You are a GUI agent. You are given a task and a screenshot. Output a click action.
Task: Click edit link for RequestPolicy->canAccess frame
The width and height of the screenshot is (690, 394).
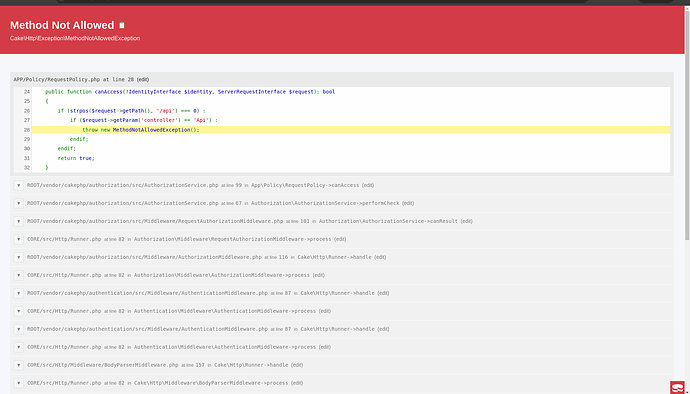(368, 185)
